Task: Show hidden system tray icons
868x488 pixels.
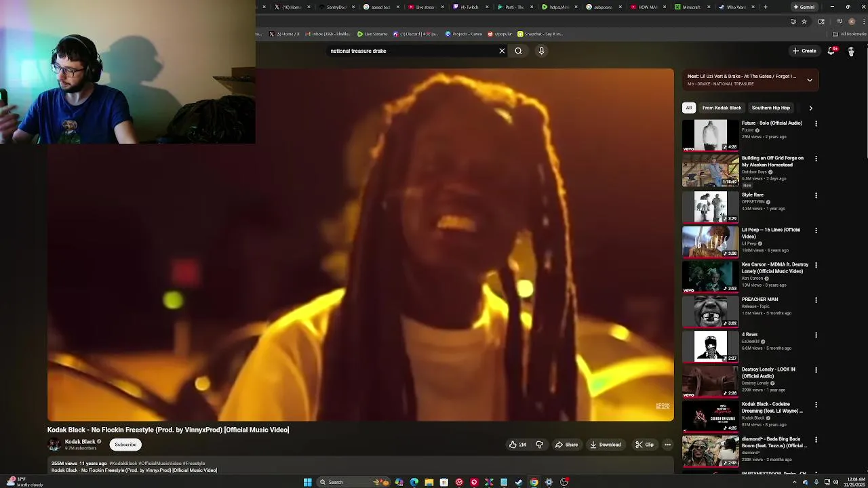Action: coord(795,482)
